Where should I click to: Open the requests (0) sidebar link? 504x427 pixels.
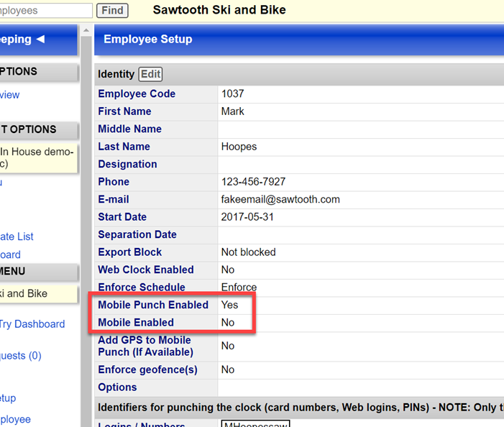[x=20, y=355]
